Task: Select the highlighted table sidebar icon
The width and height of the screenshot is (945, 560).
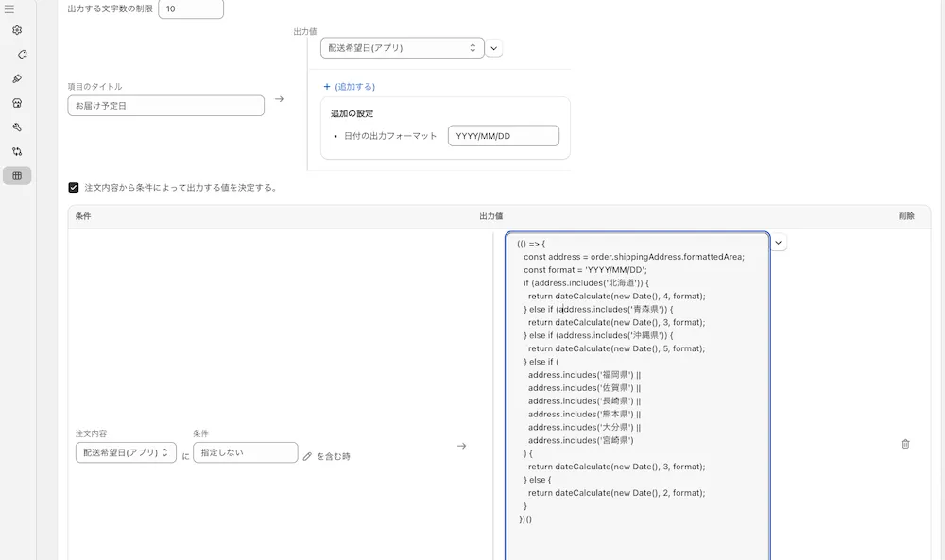Action: [x=17, y=176]
